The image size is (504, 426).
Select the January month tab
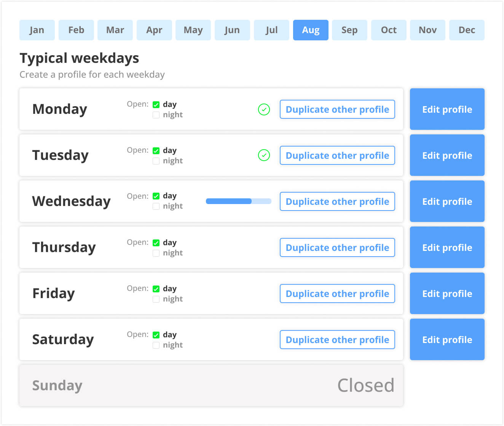pyautogui.click(x=37, y=30)
